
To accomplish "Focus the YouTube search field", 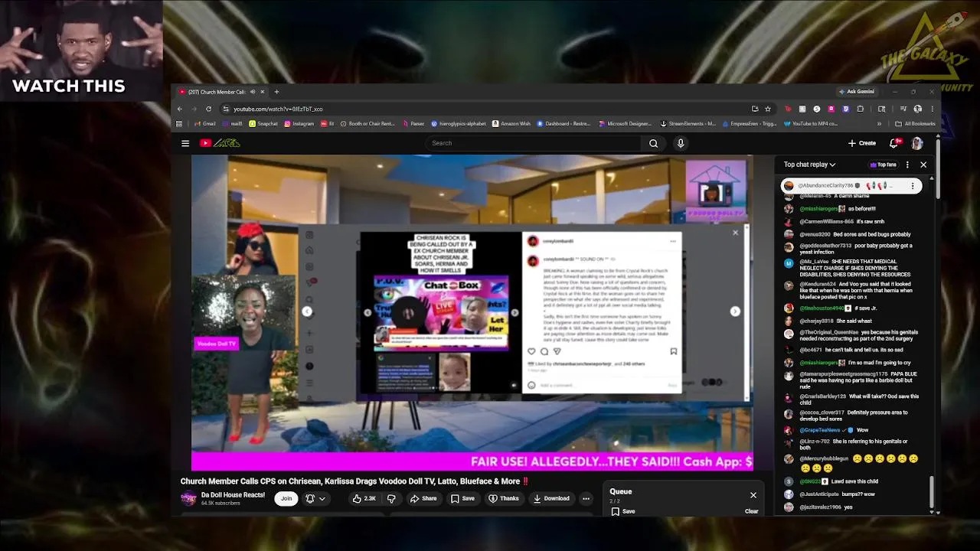I will click(x=533, y=143).
